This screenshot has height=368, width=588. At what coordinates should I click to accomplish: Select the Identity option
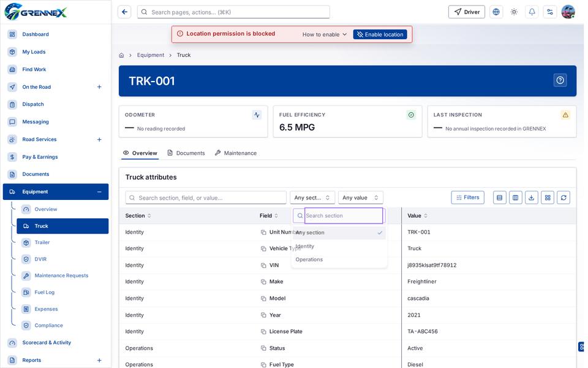pos(339,247)
